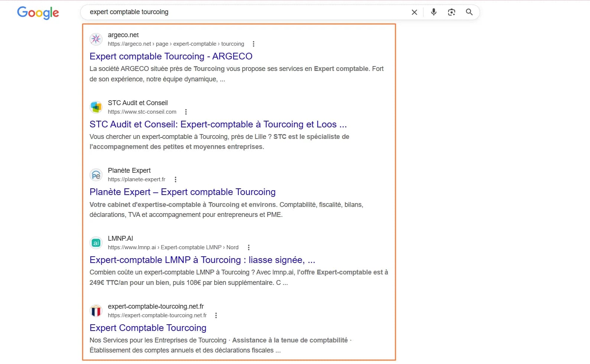Click the Planète Expert favicon

pyautogui.click(x=96, y=175)
